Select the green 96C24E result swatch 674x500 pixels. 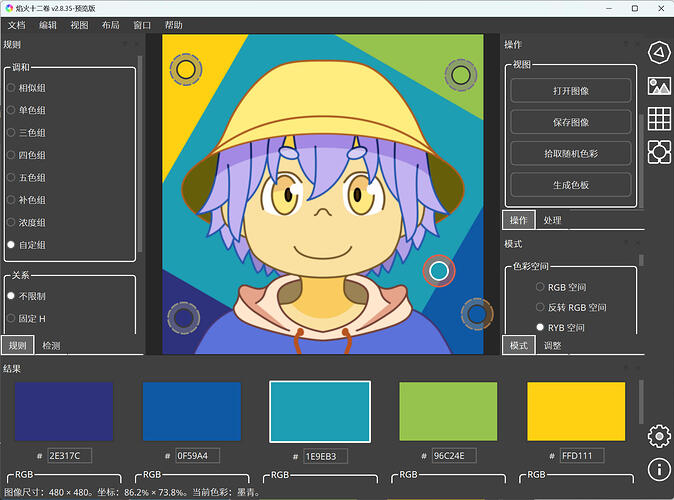tap(448, 411)
